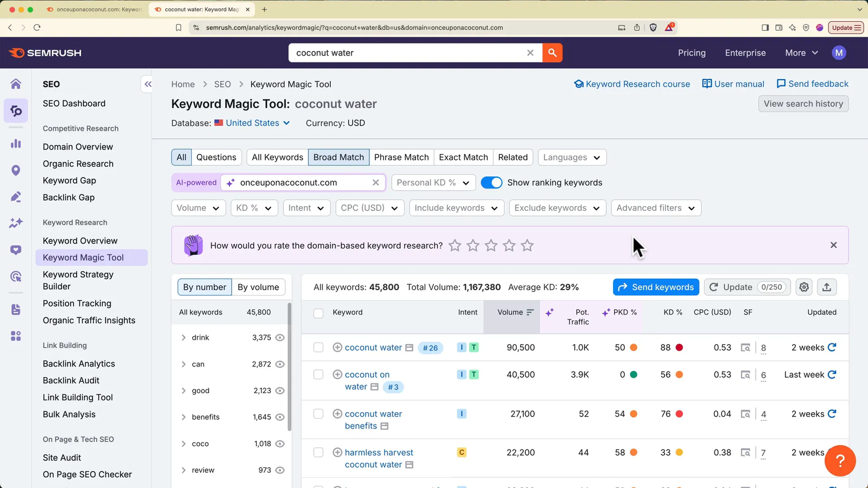The width and height of the screenshot is (868, 488).
Task: Add harmless harvest coconut water with plus icon
Action: tap(337, 452)
